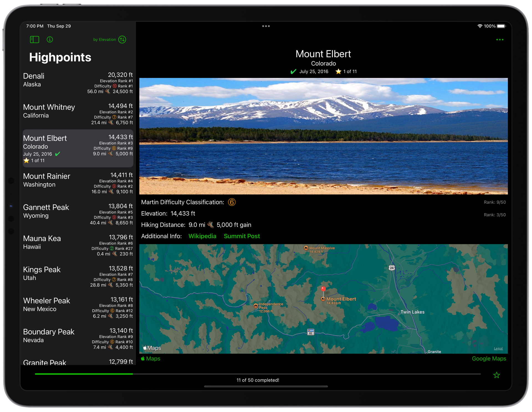Click the completion progress bar
Viewport: 532px width, 412px height.
[x=257, y=374]
